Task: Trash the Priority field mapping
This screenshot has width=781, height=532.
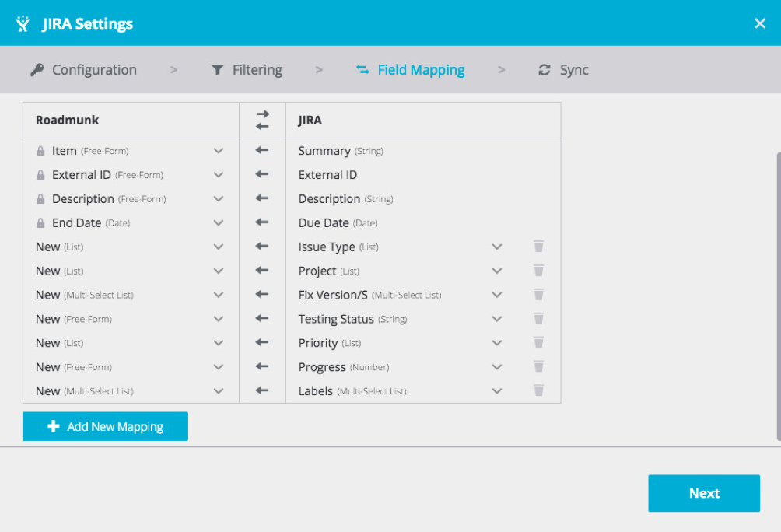Action: [538, 343]
